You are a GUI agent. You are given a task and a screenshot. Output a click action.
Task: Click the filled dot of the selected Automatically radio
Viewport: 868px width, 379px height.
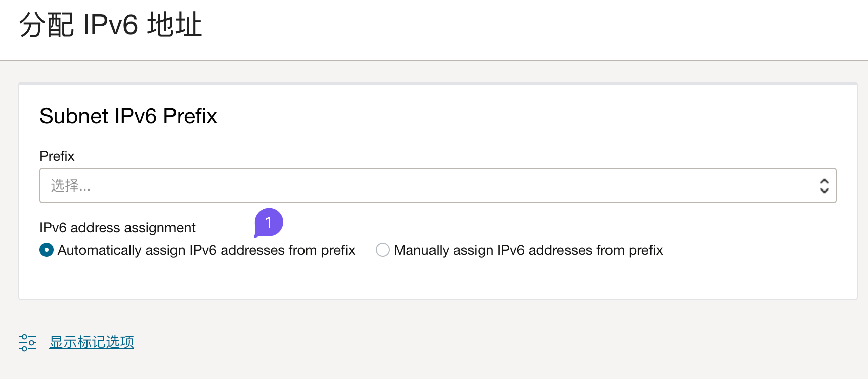click(47, 250)
